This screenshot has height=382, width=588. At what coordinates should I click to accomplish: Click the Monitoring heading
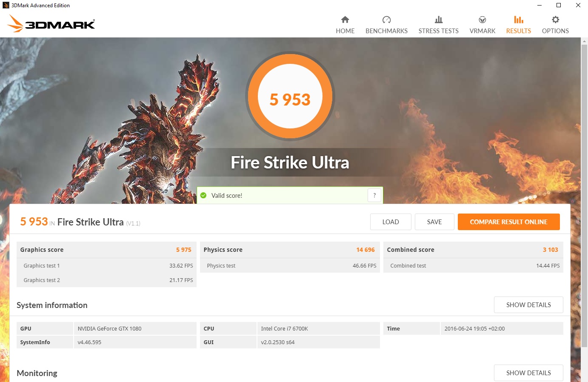coord(37,373)
